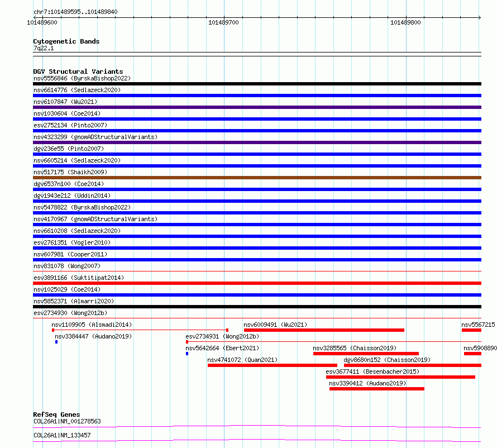Open nsv4741072 (Quan2021) label

coord(242,360)
